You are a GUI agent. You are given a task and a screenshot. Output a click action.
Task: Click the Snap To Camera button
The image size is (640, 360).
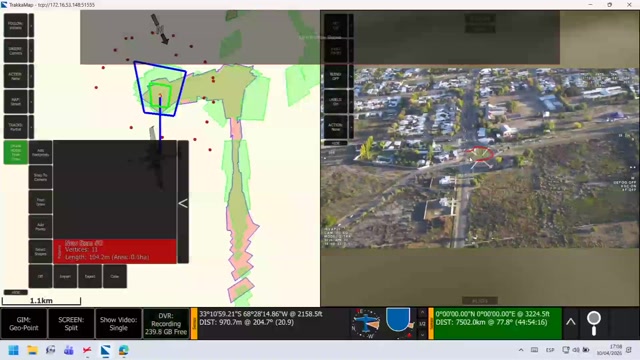[40, 177]
